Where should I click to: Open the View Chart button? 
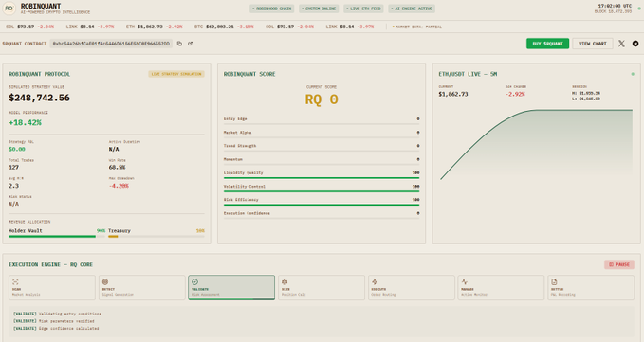[592, 44]
